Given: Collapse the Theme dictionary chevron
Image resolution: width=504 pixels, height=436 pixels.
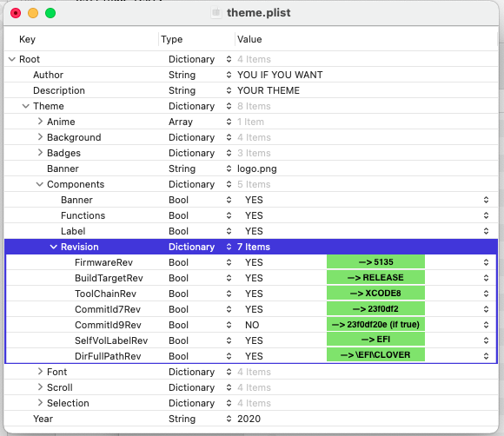Looking at the screenshot, I should tap(26, 106).
